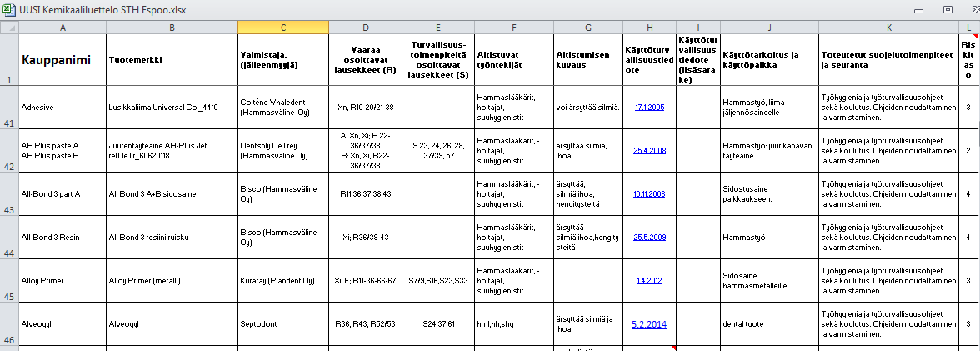Click Toteutetut suojelutoimenpiteet ja seuranta header
Image resolution: width=980 pixels, height=351 pixels.
coord(888,59)
